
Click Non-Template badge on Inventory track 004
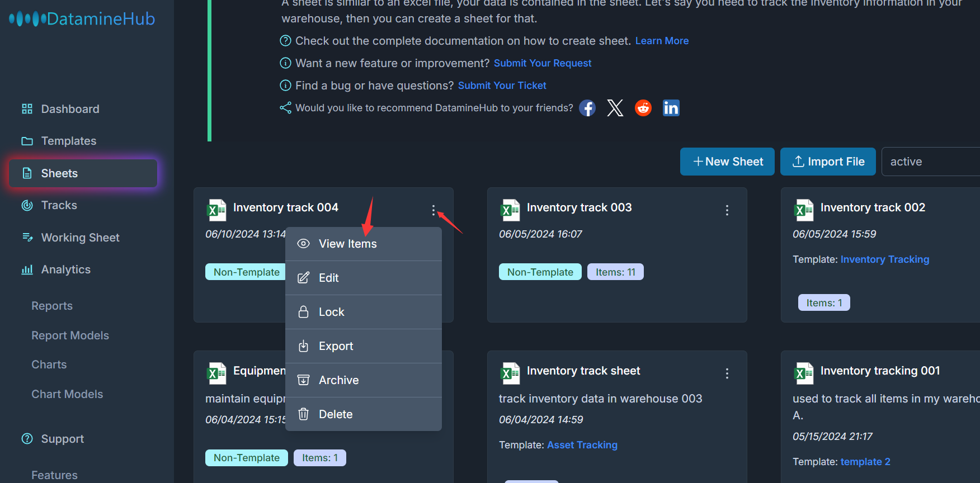coord(246,272)
